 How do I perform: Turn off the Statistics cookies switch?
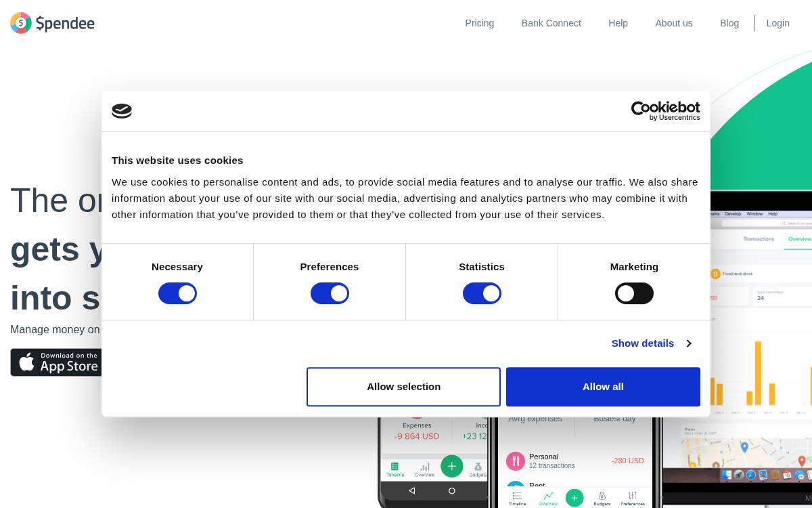tap(482, 293)
